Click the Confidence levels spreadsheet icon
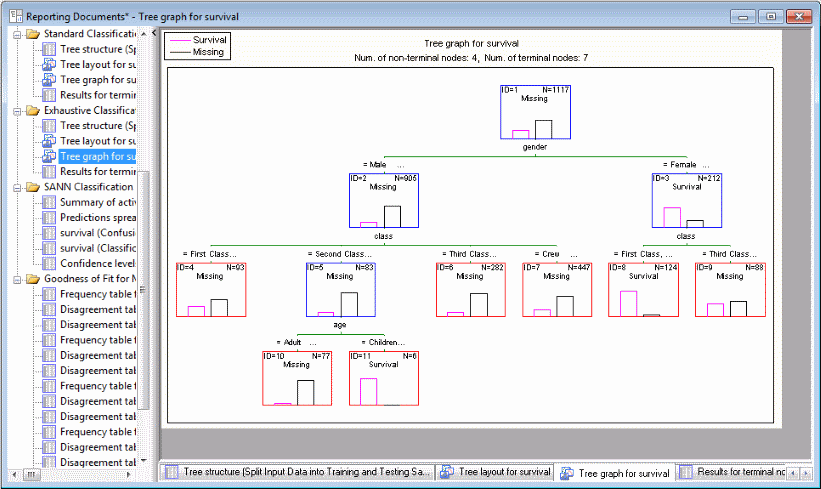 coord(49,263)
